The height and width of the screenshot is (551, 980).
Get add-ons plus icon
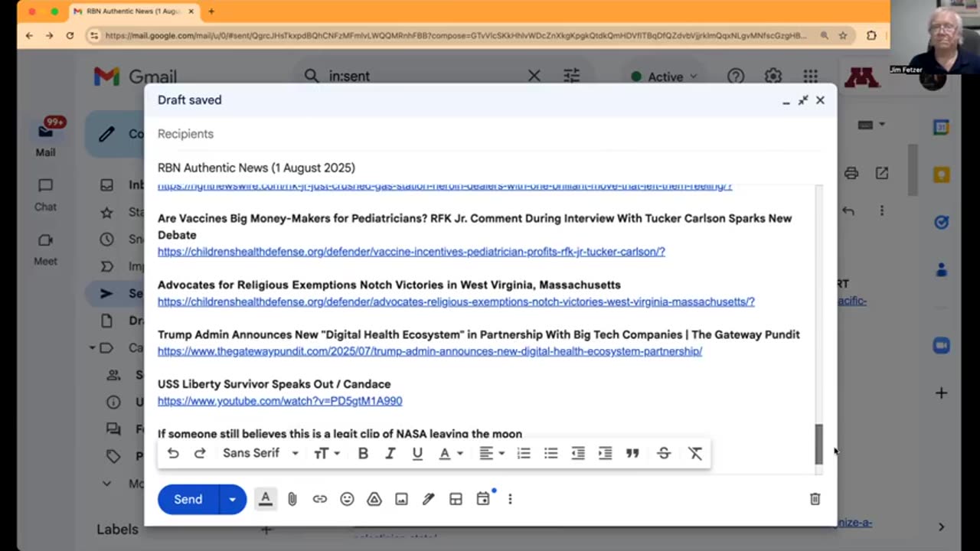click(x=941, y=393)
